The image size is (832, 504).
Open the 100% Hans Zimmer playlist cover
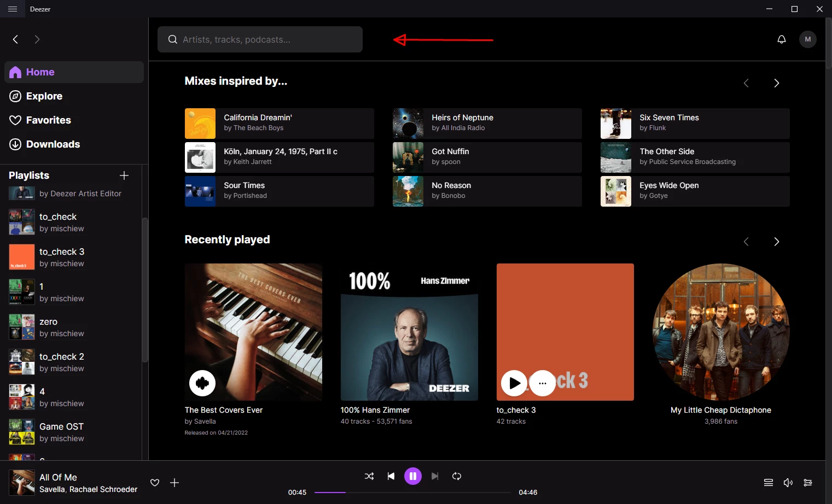coord(409,332)
